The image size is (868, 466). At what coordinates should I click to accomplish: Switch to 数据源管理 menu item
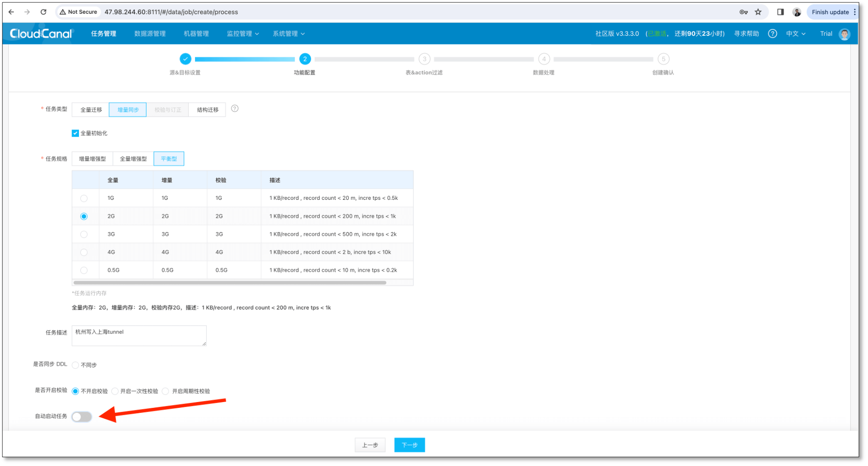tap(150, 34)
